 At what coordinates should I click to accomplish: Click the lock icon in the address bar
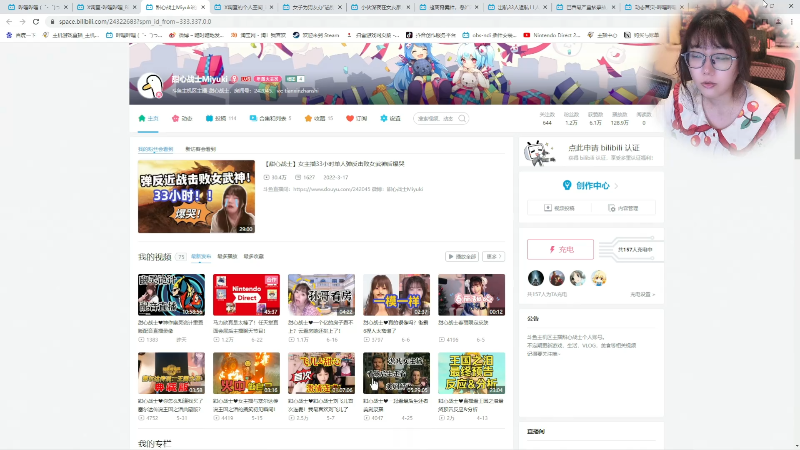52,21
